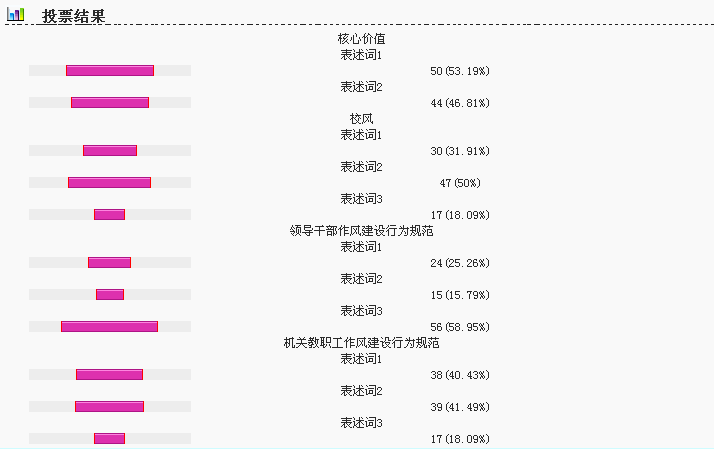
Task: Click the 校风 表述词1 bar at 31.91%
Action: 110,150
